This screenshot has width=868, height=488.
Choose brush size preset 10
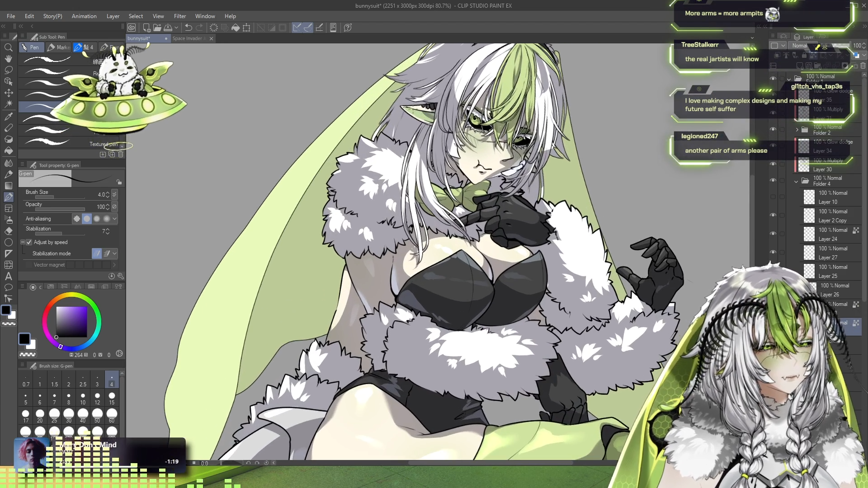tap(83, 399)
